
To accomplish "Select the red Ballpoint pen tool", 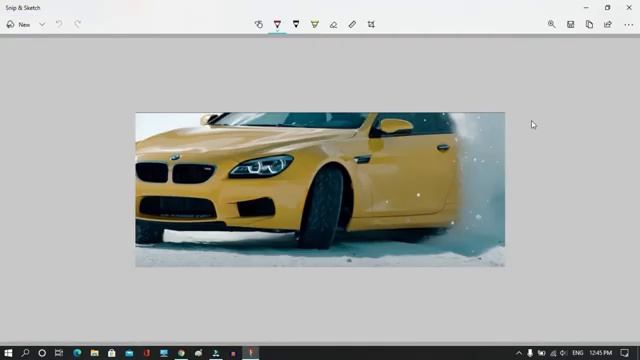I will click(x=277, y=24).
